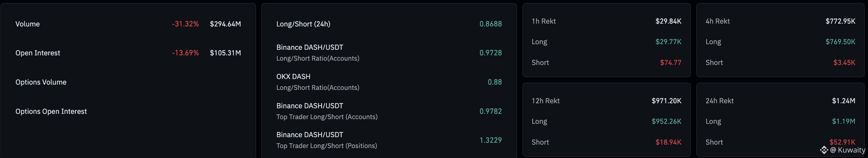This screenshot has height=158, width=868.
Task: Click the 0.8688 long/short ratio value
Action: 490,24
